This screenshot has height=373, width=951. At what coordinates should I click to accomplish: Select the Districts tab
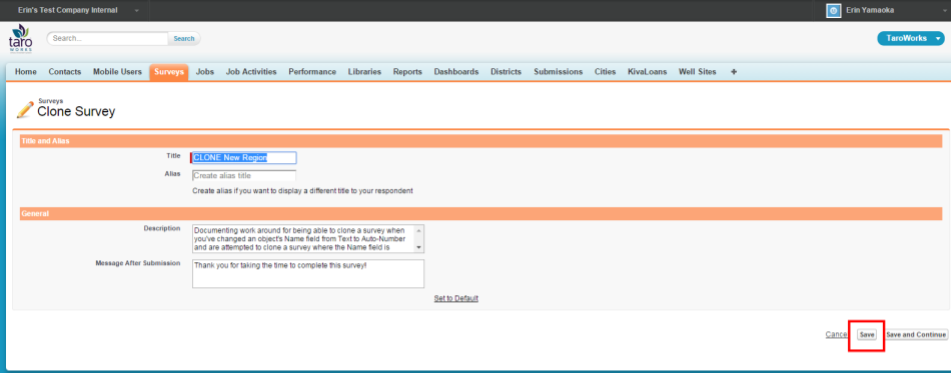click(506, 72)
